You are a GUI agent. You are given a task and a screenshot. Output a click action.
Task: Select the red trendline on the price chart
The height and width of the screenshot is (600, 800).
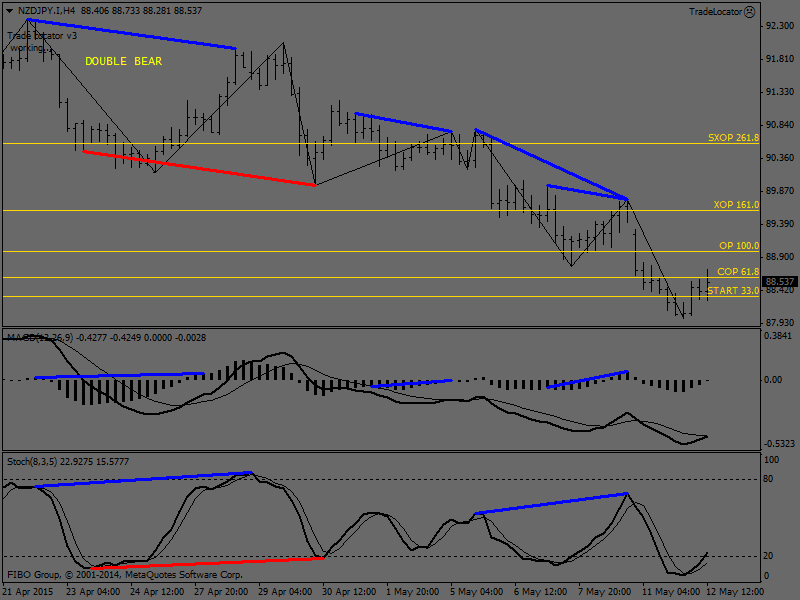click(x=200, y=168)
